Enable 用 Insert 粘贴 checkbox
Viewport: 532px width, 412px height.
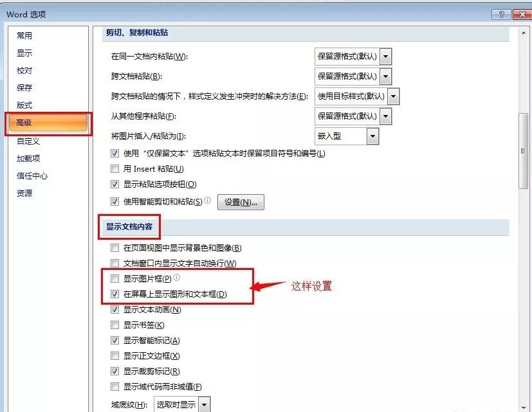[x=115, y=168]
